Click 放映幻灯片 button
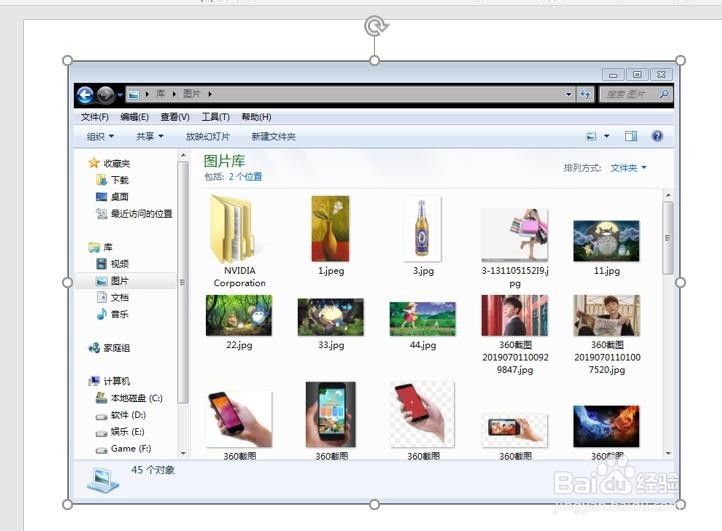722x531 pixels. pos(208,136)
